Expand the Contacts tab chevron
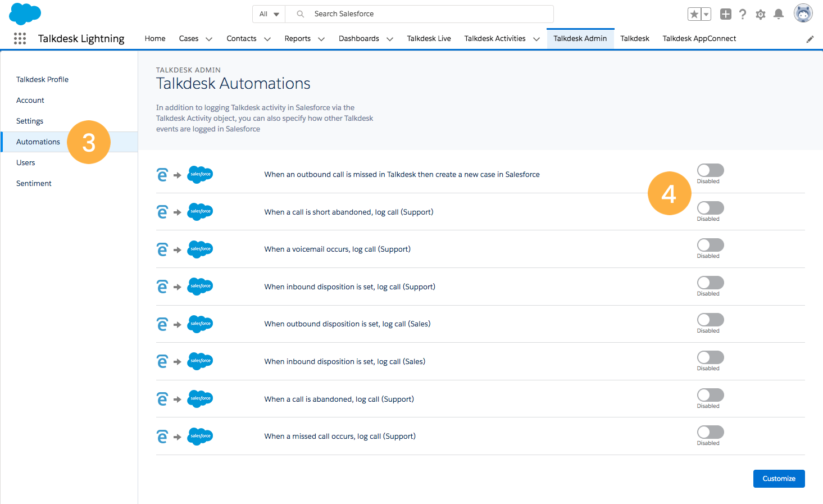Viewport: 823px width, 504px height. [x=267, y=39]
